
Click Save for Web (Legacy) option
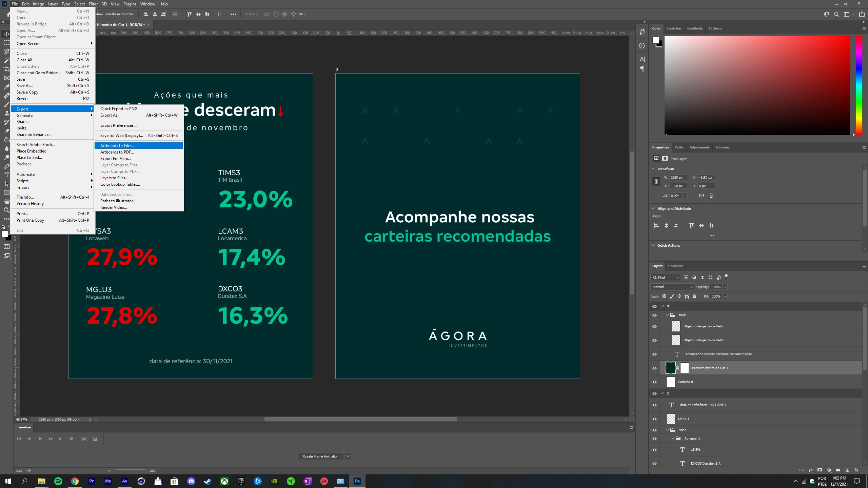121,136
